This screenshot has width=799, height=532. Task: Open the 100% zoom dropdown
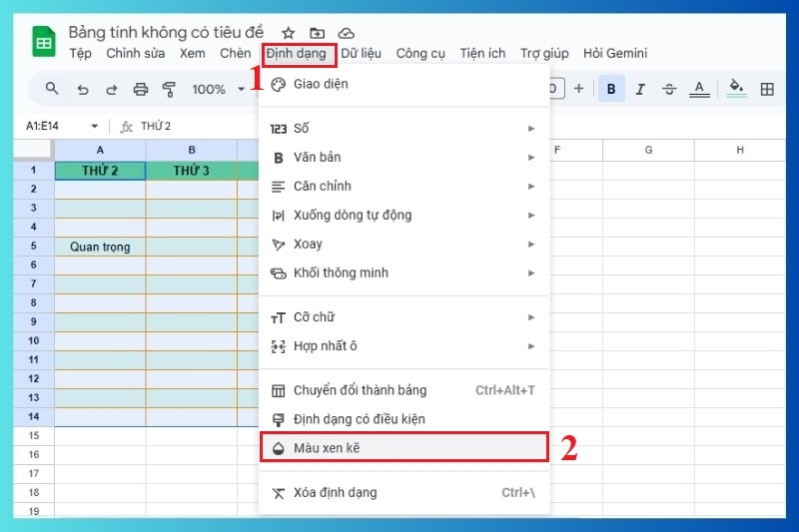[218, 90]
